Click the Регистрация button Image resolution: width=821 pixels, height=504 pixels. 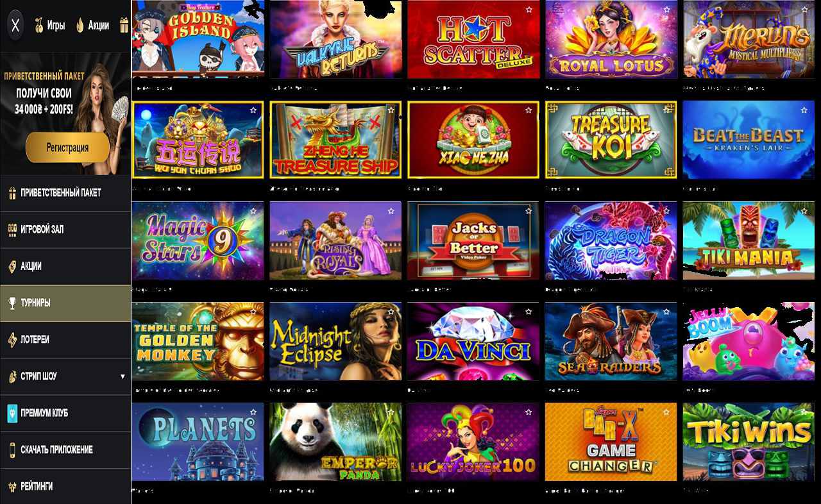(x=67, y=147)
